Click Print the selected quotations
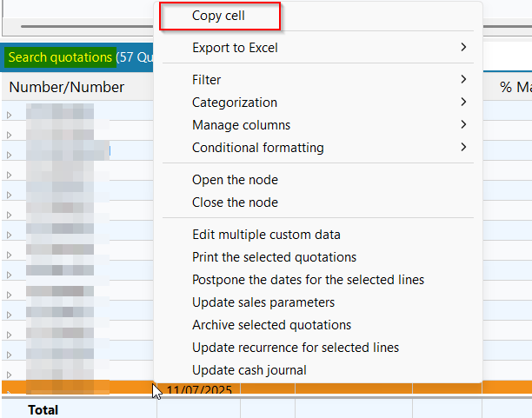Screen dimensions: 532x418 274,257
